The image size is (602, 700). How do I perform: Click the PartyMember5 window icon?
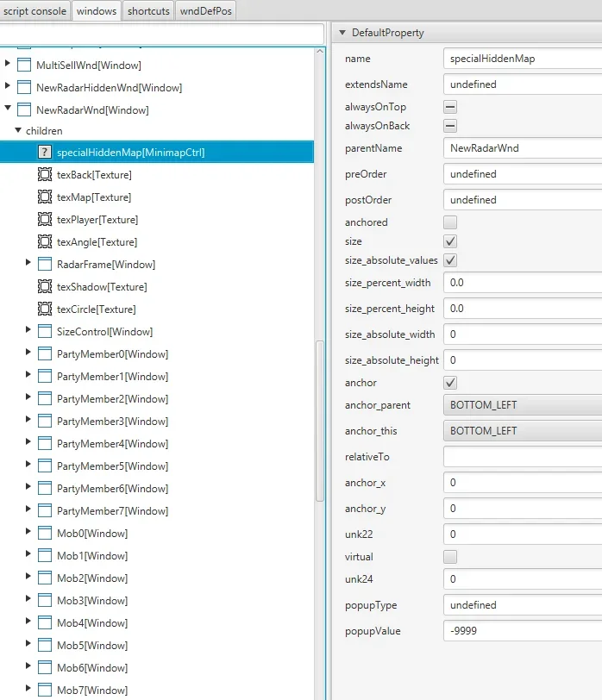pos(44,466)
